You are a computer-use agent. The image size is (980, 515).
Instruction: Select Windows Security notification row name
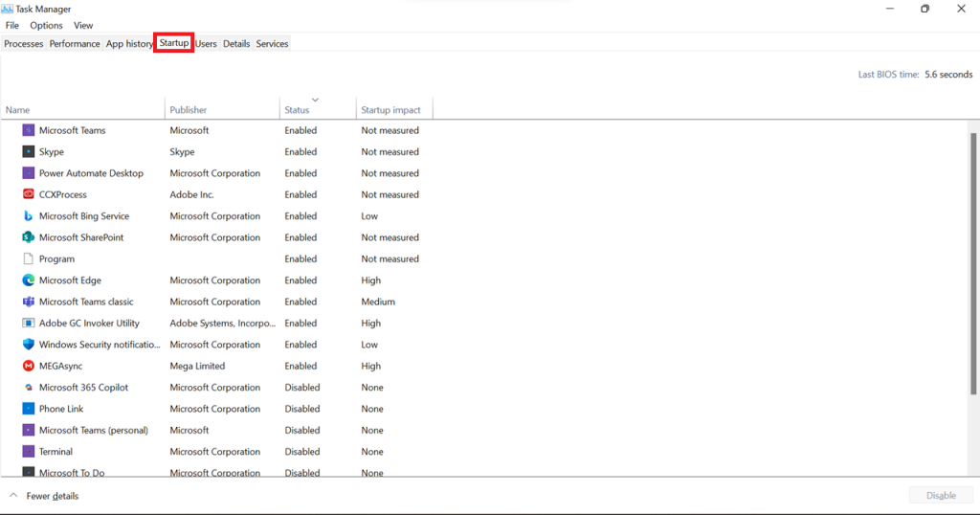point(100,345)
